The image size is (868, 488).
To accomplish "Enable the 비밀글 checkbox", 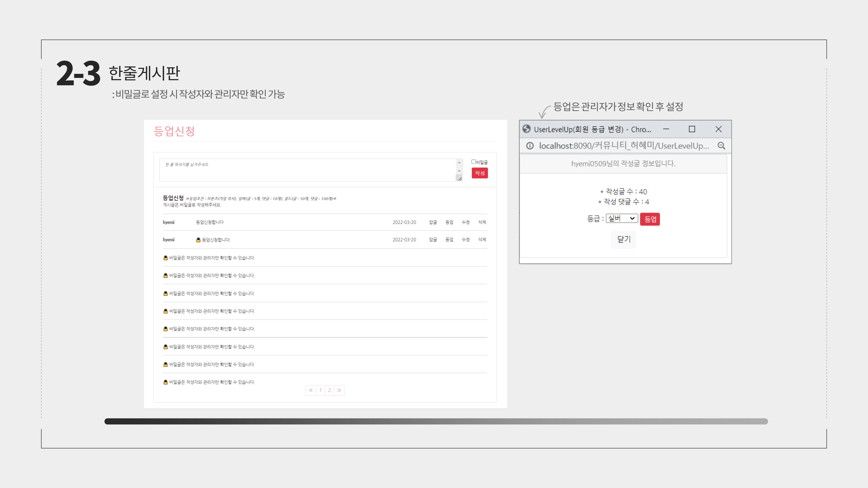I will [x=474, y=162].
